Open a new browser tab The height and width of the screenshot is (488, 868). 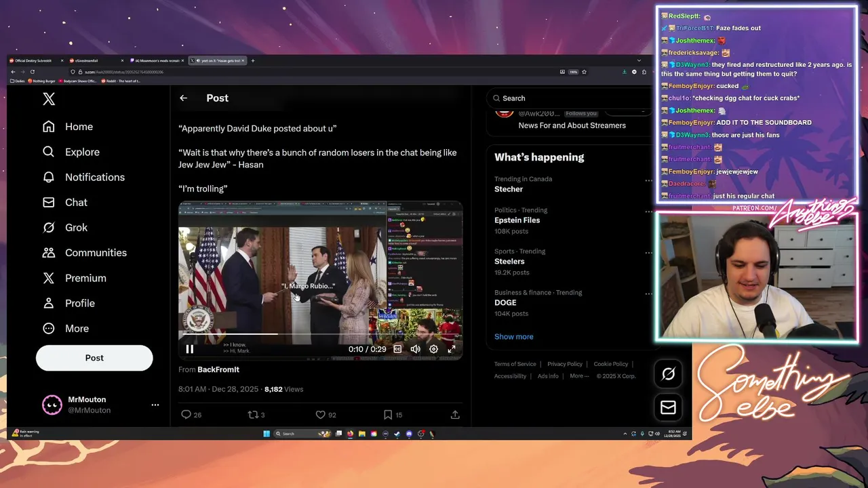[253, 60]
